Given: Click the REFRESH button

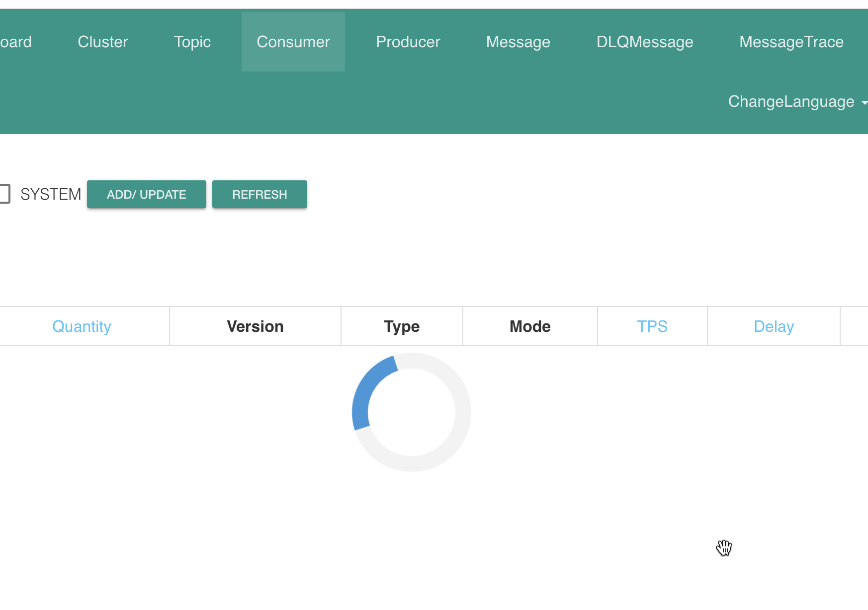Looking at the screenshot, I should pyautogui.click(x=260, y=194).
